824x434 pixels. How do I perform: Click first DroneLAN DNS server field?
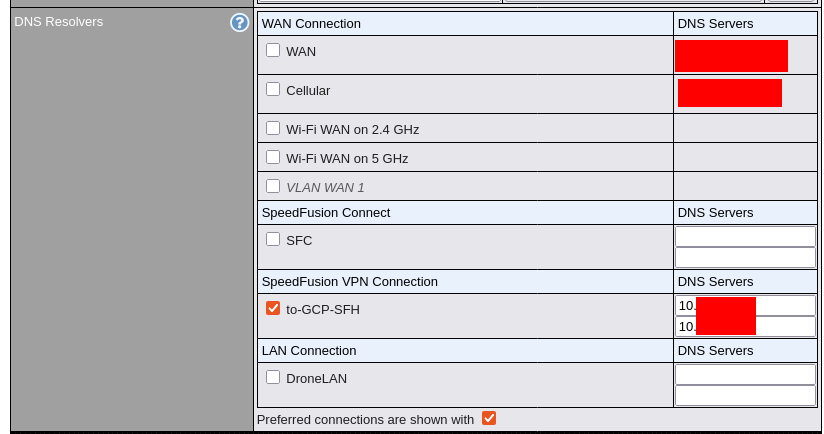(745, 375)
